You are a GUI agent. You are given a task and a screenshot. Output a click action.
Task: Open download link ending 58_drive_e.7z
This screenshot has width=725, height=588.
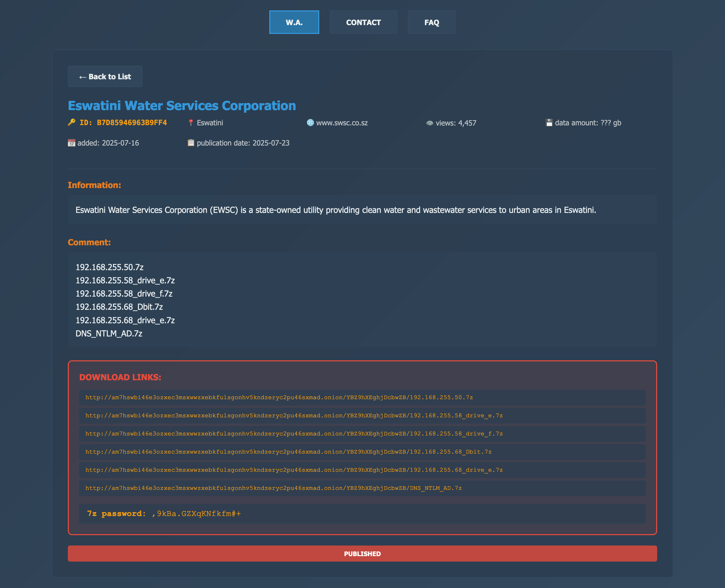[x=362, y=415]
